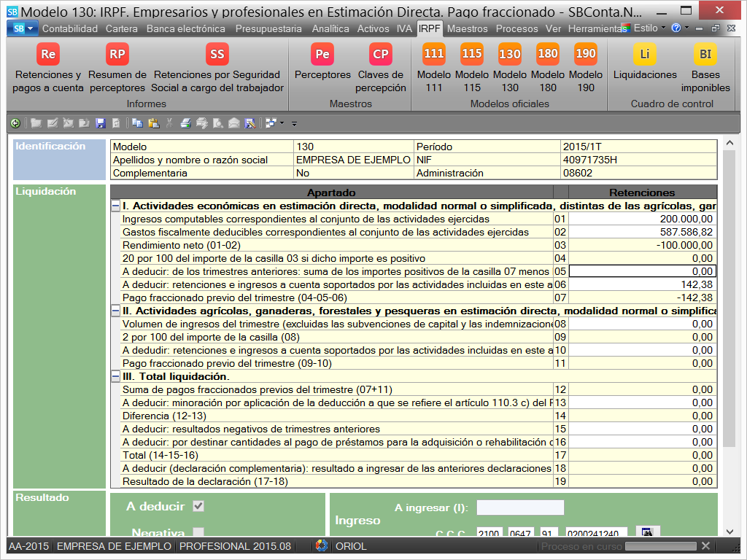Open Resumen de perceptores report

[x=117, y=68]
